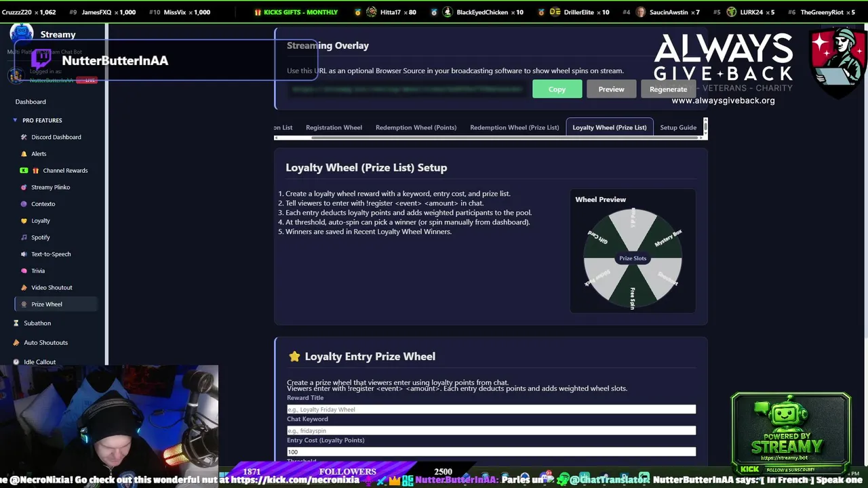Click the www.alwaysgiveback.org link text

[x=723, y=100]
